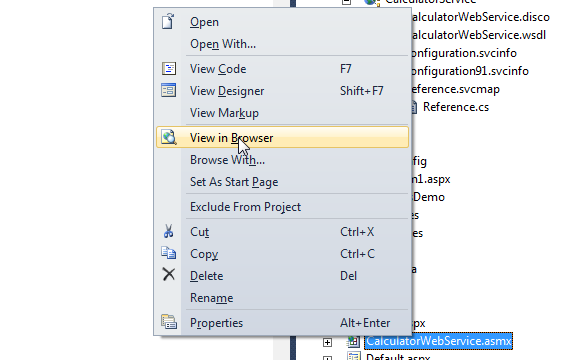The width and height of the screenshot is (575, 360).
Task: Click the CalculatorWebService.asmx file icon
Action: pyautogui.click(x=354, y=341)
